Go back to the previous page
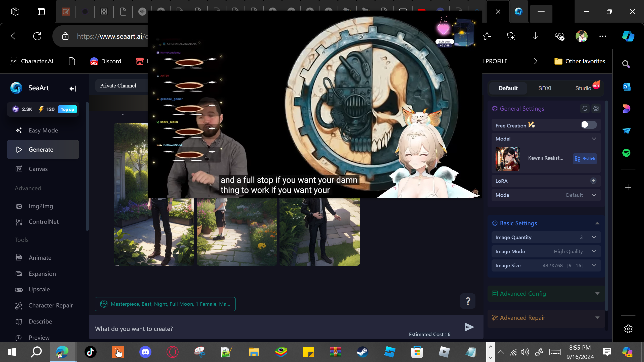Screen dimensions: 644x362 click(15, 36)
